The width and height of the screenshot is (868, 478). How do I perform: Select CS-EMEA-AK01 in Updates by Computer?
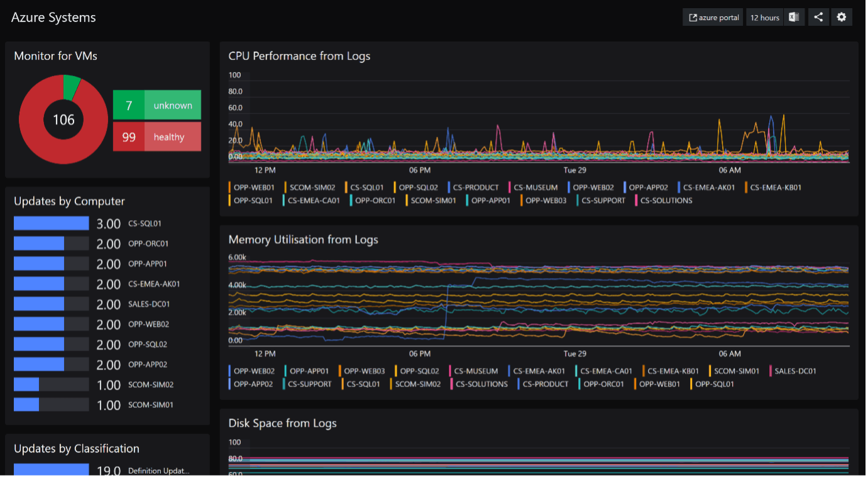(154, 284)
